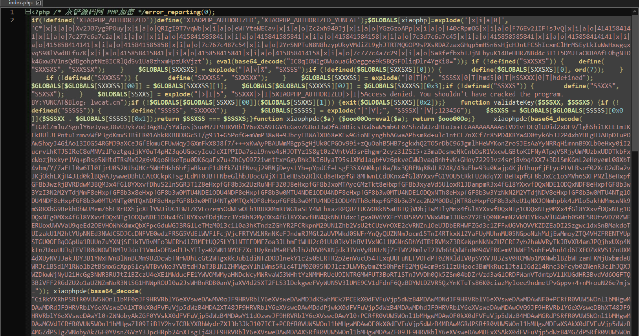The height and width of the screenshot is (336, 644).
Task: Click line number 2 in the margin
Action: click(x=12, y=20)
